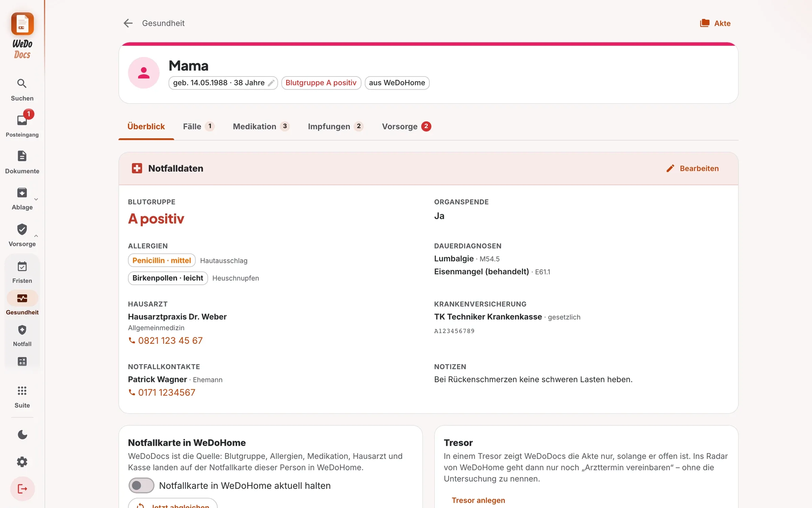Switch to the Fälle tab

[199, 126]
